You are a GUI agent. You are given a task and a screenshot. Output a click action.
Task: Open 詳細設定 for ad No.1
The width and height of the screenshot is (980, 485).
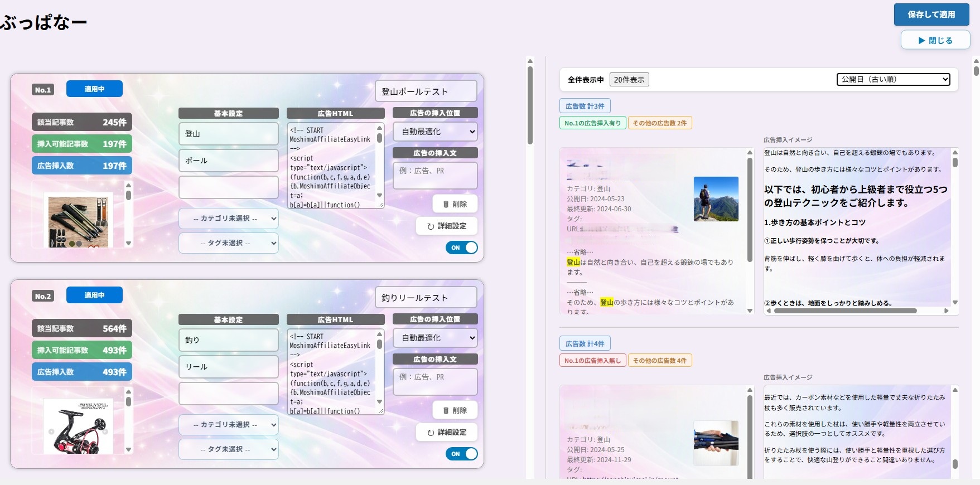pyautogui.click(x=447, y=226)
